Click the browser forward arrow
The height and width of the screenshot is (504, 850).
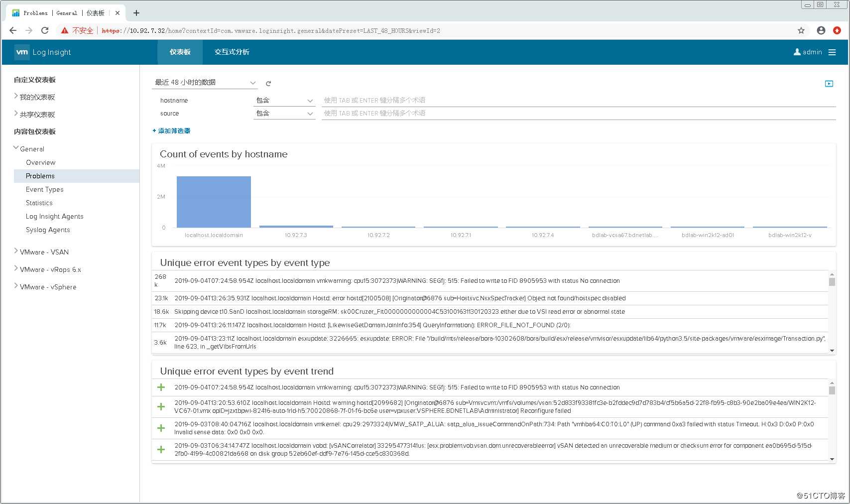29,30
